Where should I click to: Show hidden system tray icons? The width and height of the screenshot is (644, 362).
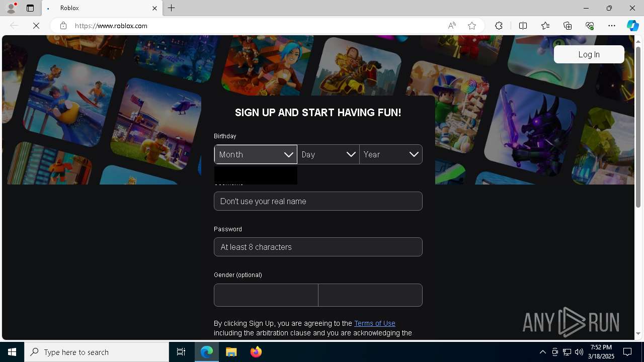[x=542, y=352]
